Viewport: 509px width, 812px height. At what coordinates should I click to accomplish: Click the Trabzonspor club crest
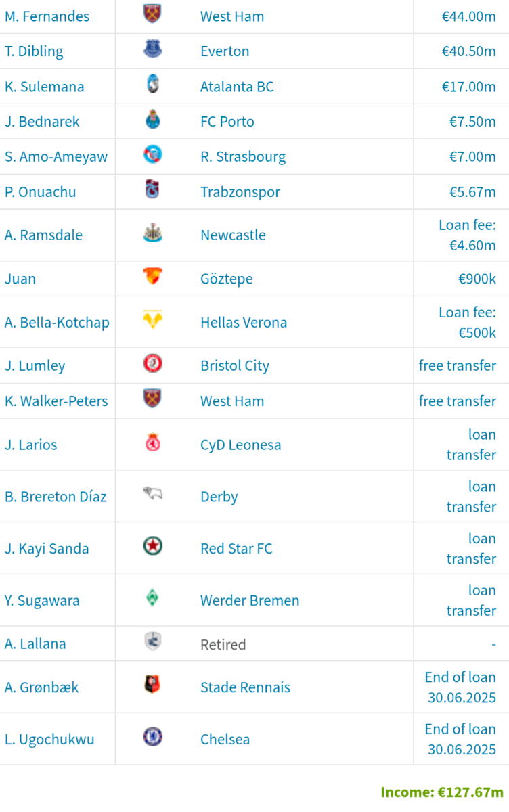click(x=153, y=190)
